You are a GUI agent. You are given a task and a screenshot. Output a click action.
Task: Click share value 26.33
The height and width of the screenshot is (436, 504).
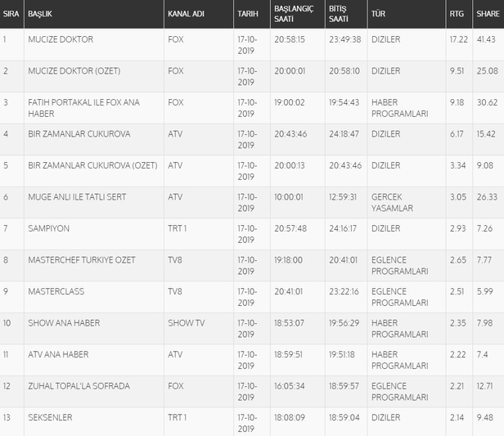click(487, 197)
